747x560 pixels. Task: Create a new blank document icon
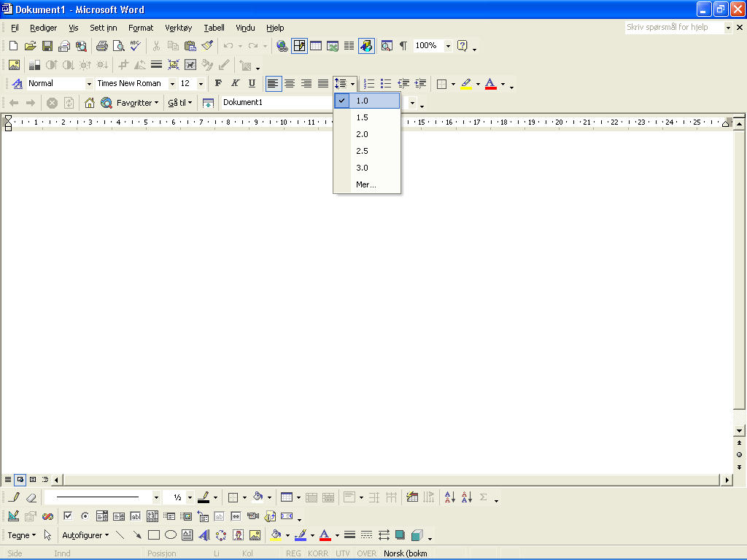[13, 46]
